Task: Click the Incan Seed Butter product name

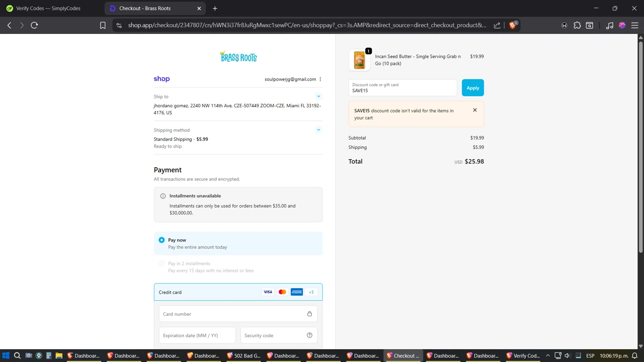Action: click(418, 60)
